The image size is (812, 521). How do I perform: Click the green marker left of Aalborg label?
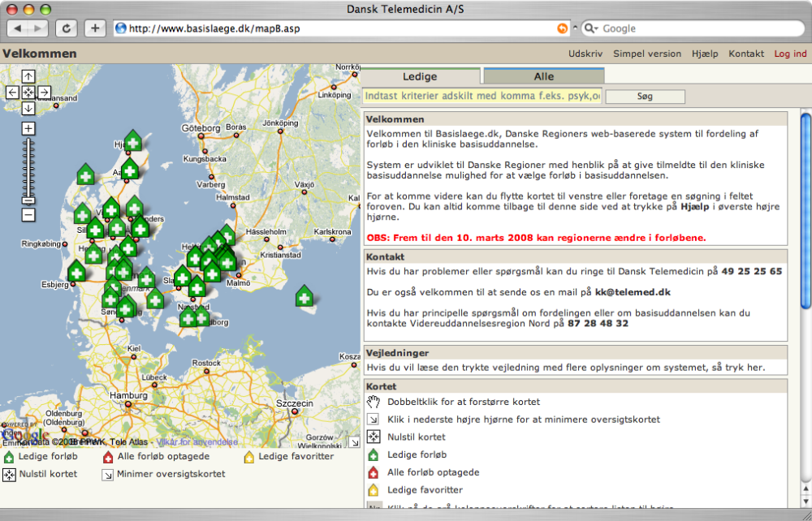tap(86, 174)
